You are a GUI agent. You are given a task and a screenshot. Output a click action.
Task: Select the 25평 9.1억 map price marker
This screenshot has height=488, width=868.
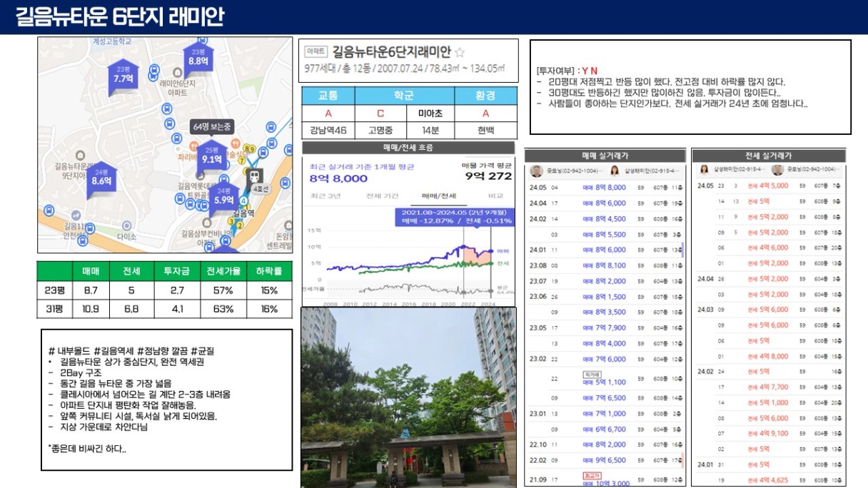click(x=212, y=156)
